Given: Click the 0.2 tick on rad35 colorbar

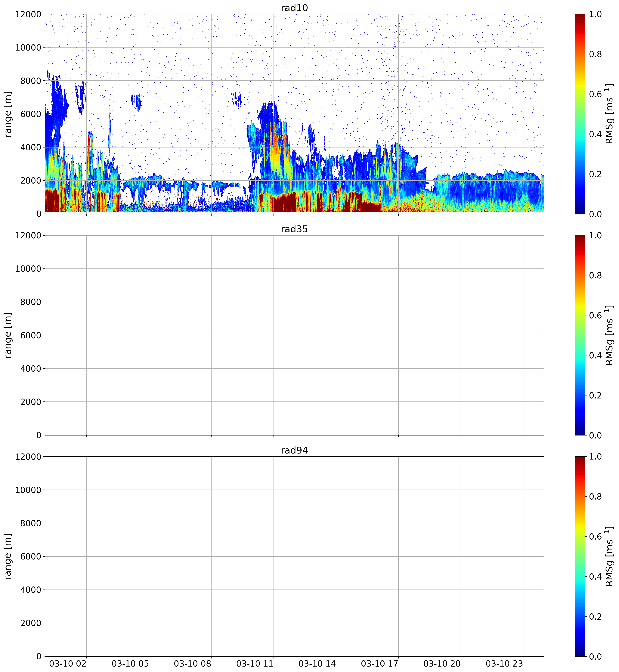Looking at the screenshot, I should 596,395.
